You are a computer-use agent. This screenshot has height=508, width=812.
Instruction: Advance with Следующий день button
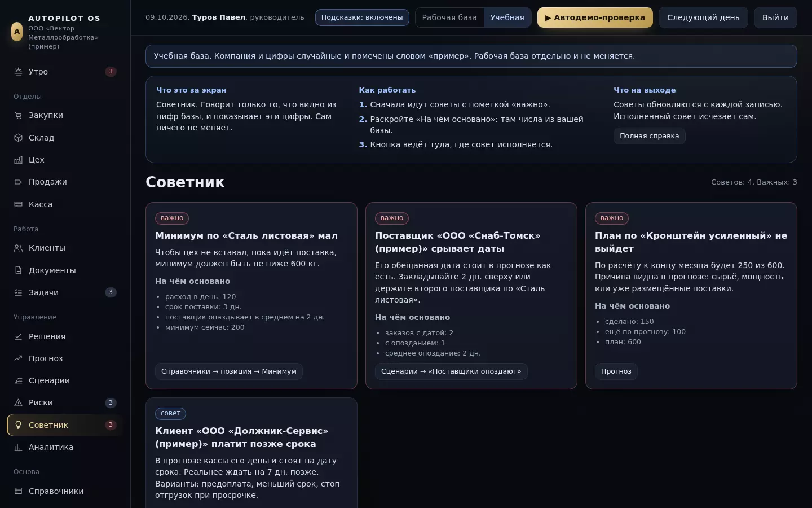click(703, 17)
